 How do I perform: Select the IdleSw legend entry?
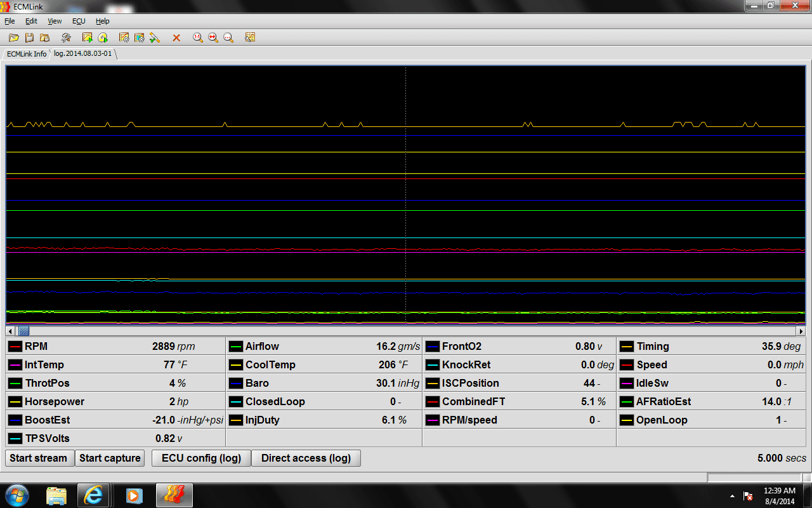click(x=712, y=383)
